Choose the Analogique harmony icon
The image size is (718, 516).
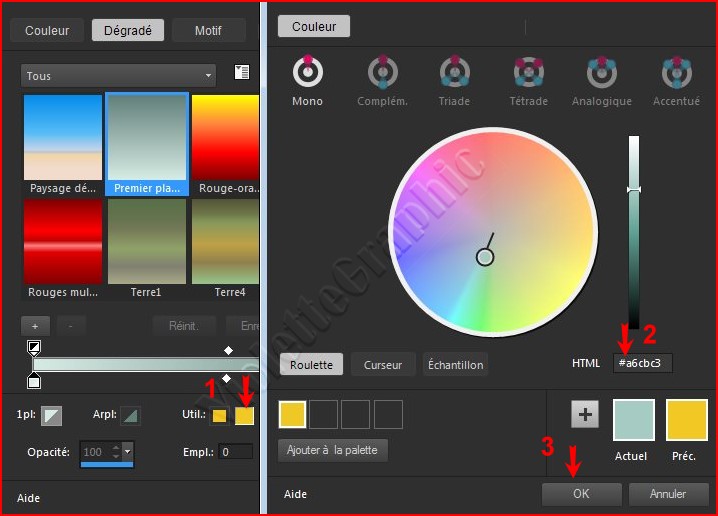click(x=601, y=72)
